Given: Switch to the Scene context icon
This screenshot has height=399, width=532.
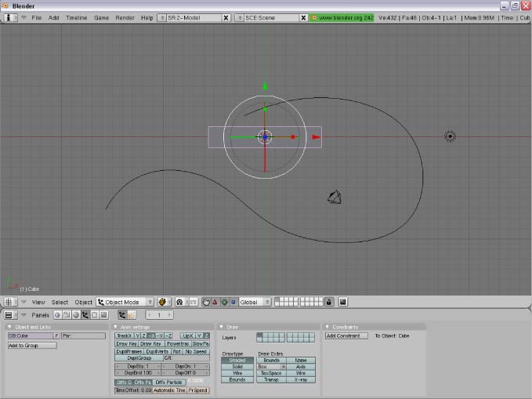Looking at the screenshot, I should point(104,315).
